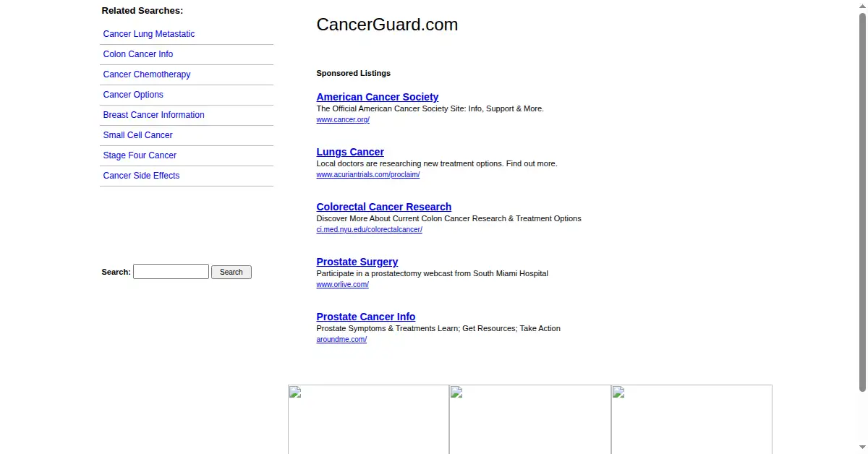Image resolution: width=868 pixels, height=454 pixels.
Task: Click the Sponsored Listings heading text
Action: pos(353,73)
